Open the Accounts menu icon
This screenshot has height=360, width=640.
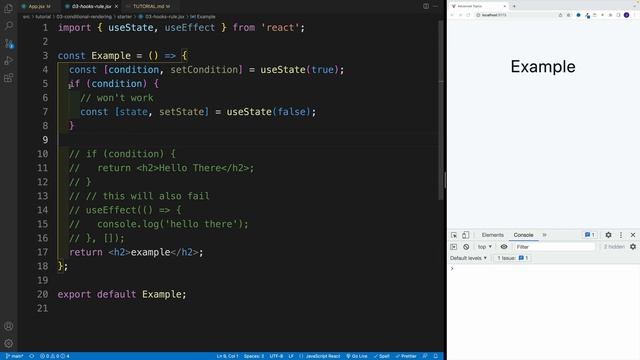9,326
